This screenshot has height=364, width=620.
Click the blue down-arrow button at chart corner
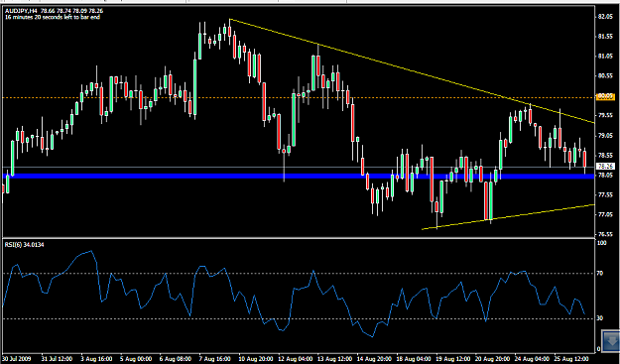pos(610,342)
